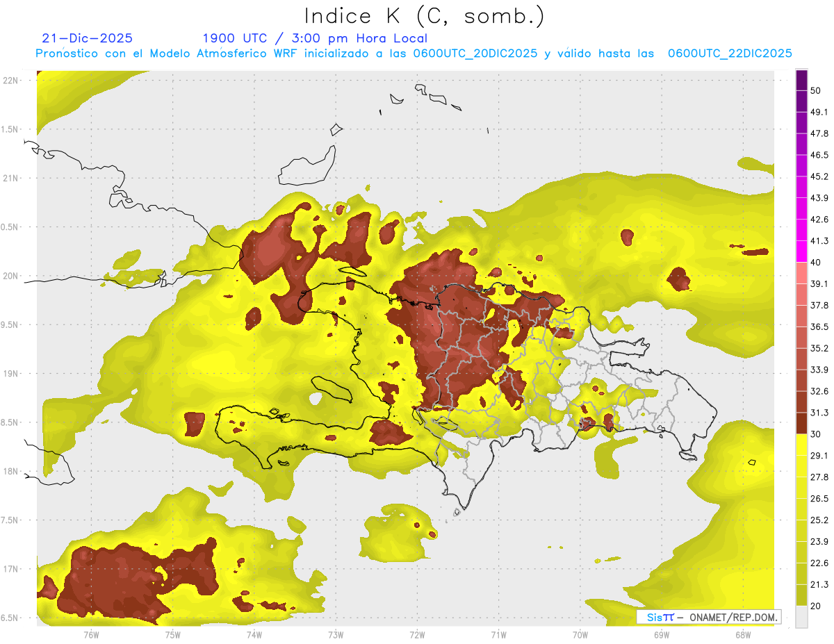Screen dimensions: 834x644
Task: Click the "43.9" color scale value
Action: pyautogui.click(x=819, y=198)
